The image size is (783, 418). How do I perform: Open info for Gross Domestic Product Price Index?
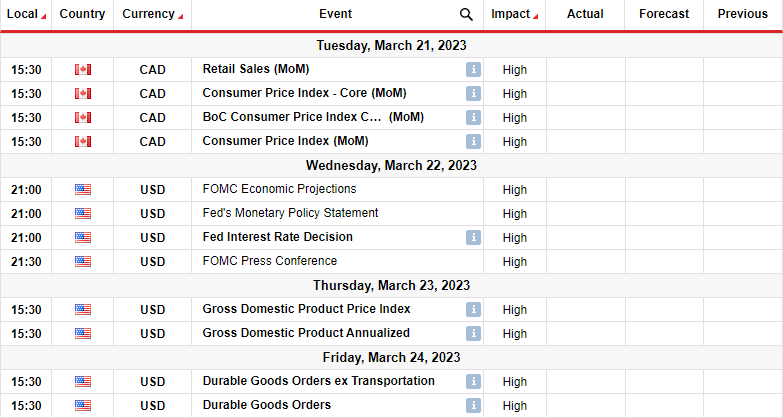coord(473,309)
